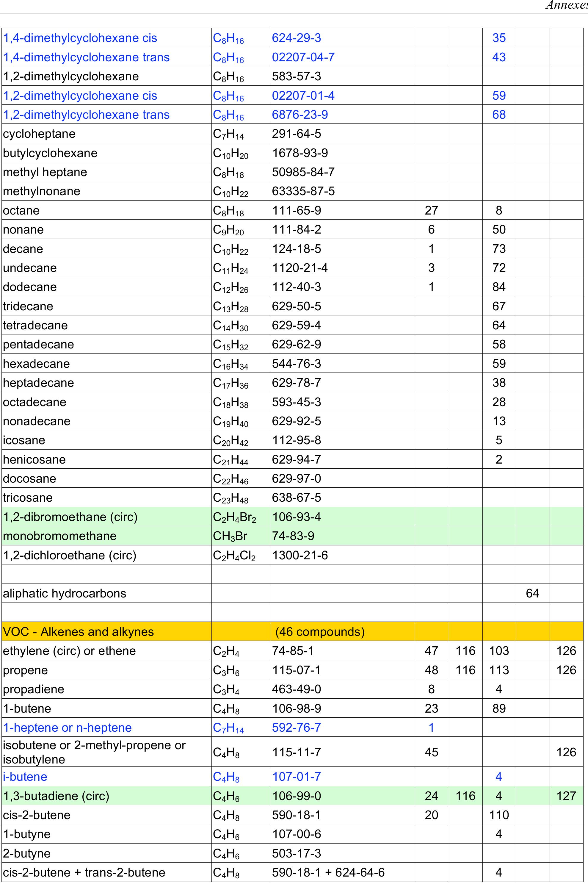The image size is (588, 884).
Task: Click value 68 in 1,2-dimethylcyclohexane trans row
Action: [x=499, y=115]
